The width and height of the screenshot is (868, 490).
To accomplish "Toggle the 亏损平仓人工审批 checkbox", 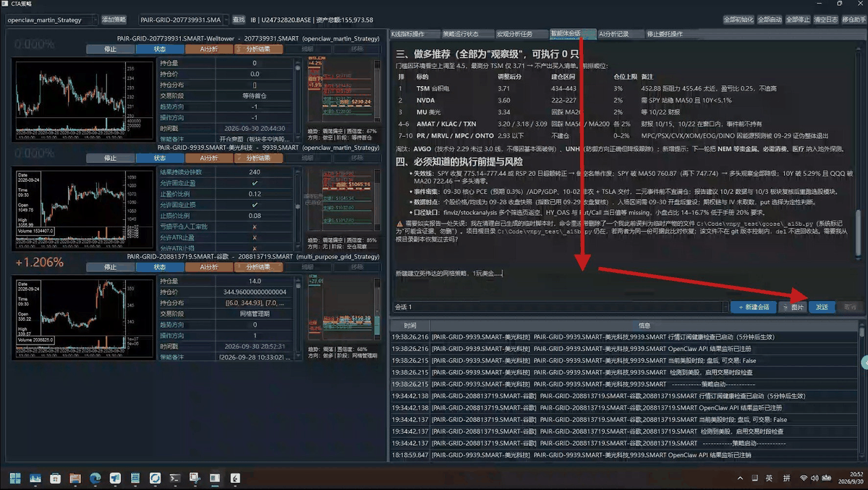I will pos(255,227).
